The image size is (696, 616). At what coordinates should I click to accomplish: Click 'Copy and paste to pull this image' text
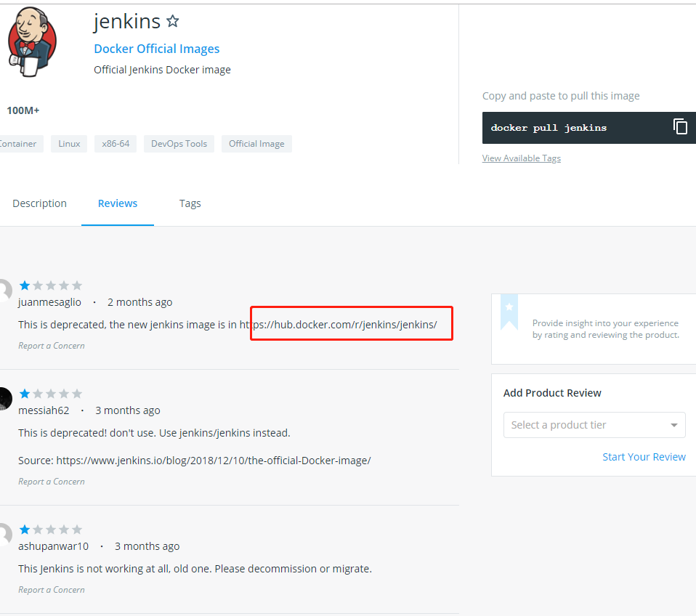pyautogui.click(x=561, y=96)
